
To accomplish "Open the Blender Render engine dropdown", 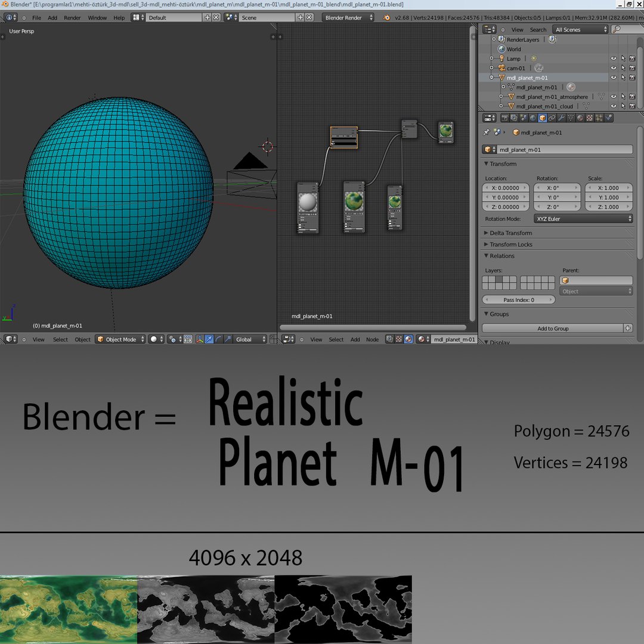I will point(348,18).
